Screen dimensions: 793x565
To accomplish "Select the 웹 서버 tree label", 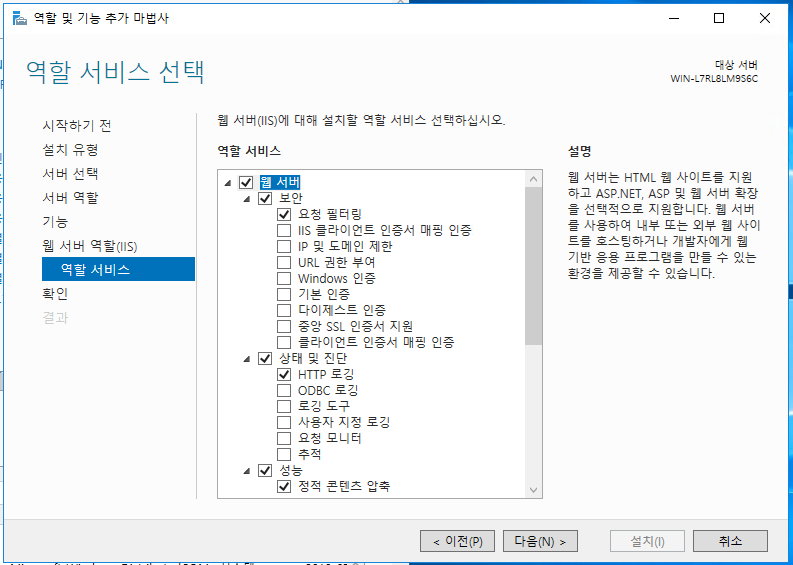I will point(280,182).
